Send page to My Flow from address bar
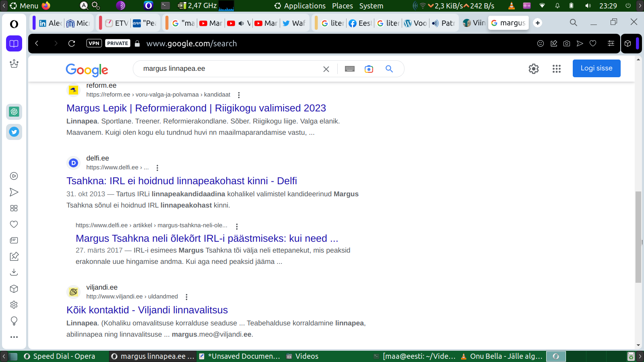The image size is (644, 362). click(580, 43)
